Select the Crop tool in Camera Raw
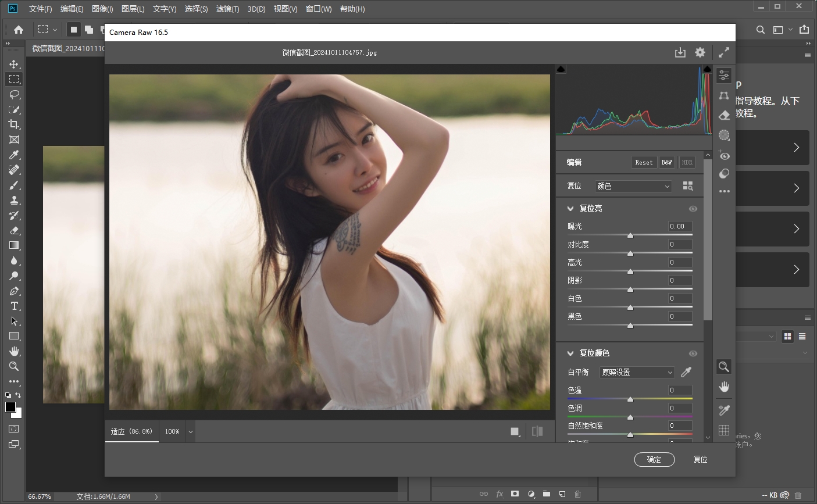The image size is (817, 504). point(723,95)
